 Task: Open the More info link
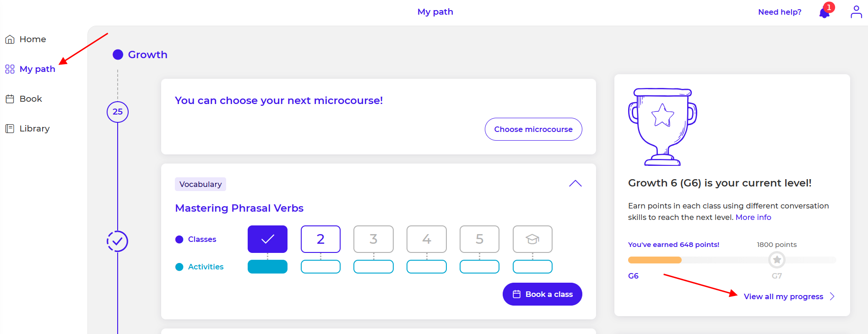pos(753,217)
